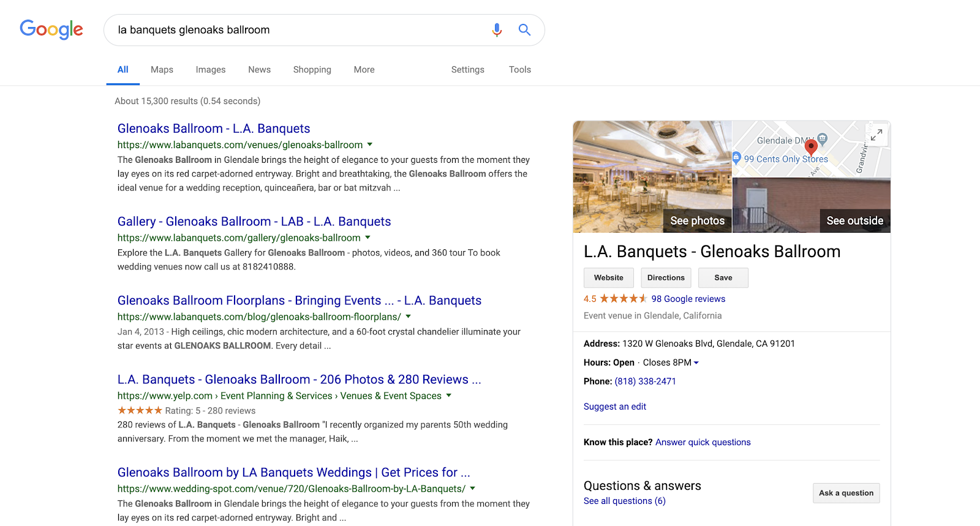This screenshot has width=980, height=526.
Task: Click the About 15,300 results text
Action: tap(187, 101)
